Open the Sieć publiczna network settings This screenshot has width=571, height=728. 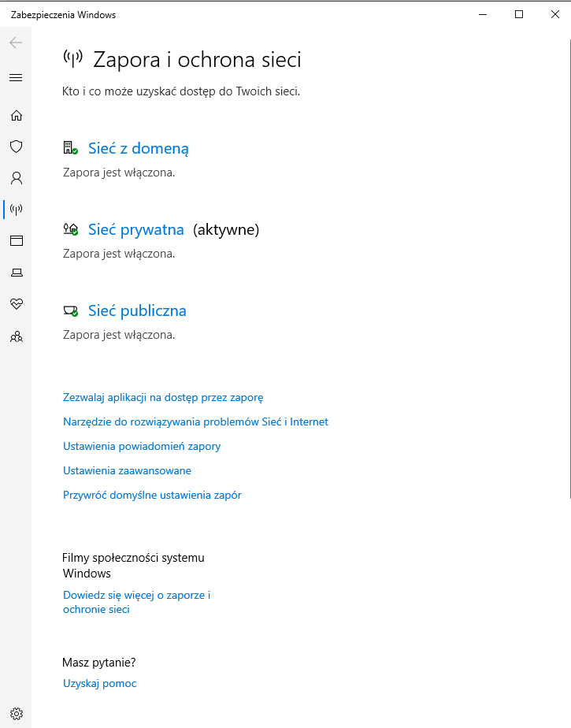click(137, 311)
